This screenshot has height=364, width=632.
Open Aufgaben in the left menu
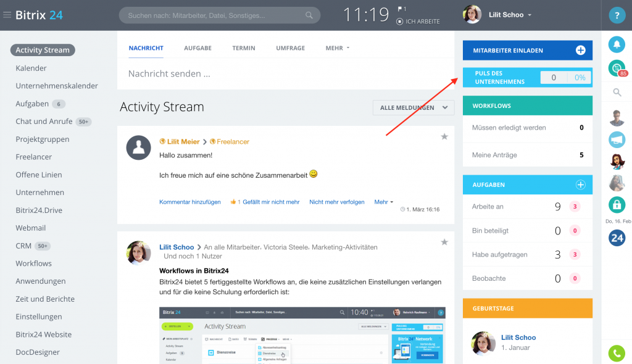32,104
